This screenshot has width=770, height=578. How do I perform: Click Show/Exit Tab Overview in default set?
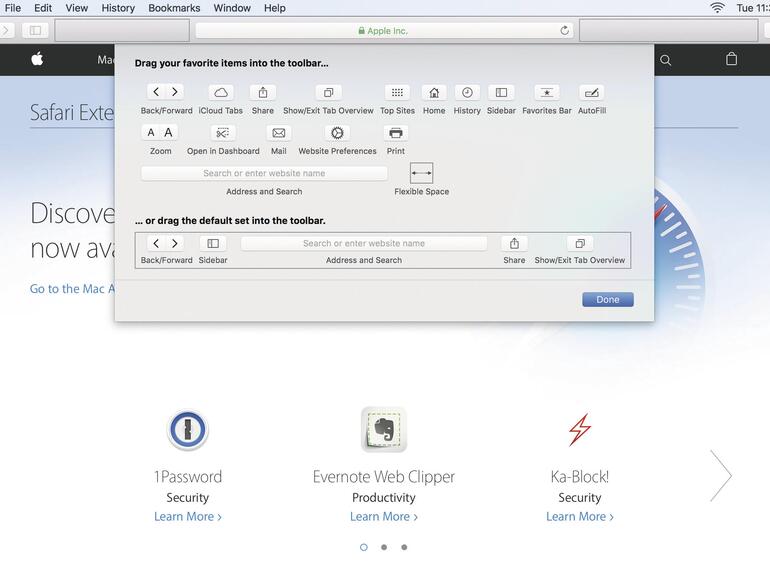580,244
